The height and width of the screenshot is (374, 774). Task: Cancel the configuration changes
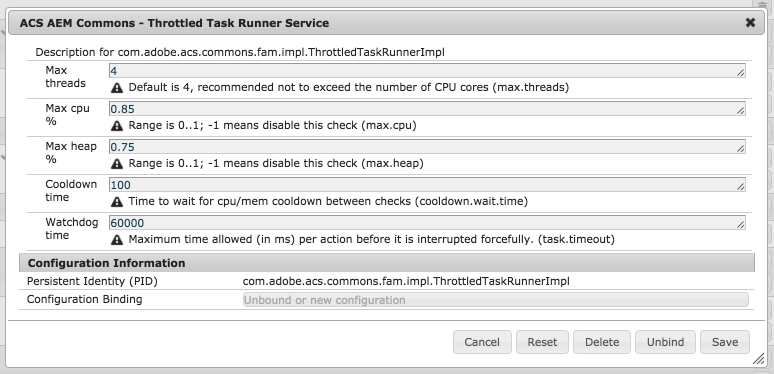point(482,342)
